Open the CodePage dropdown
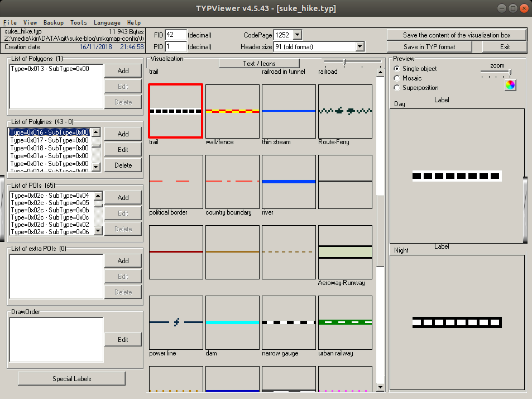Viewport: 532px width, 399px height. pos(297,35)
